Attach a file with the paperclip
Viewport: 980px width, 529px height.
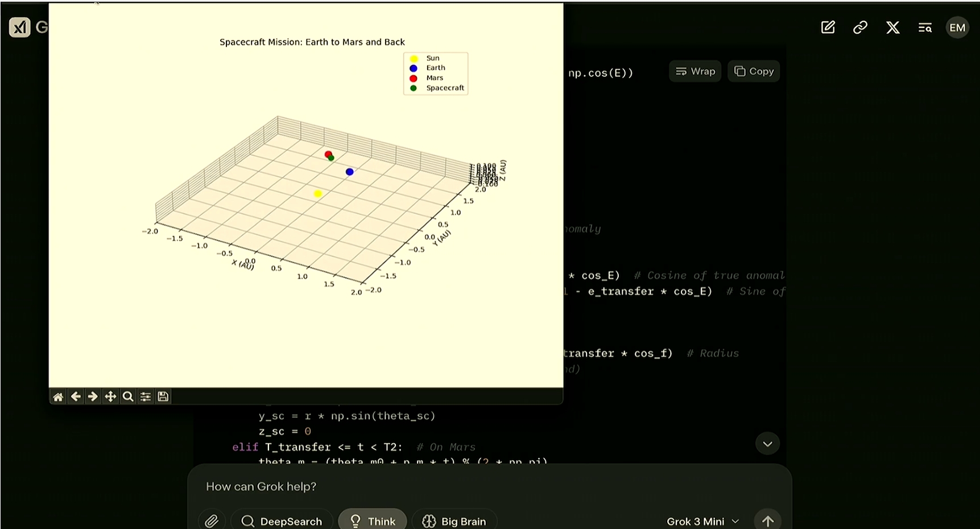[x=212, y=520]
